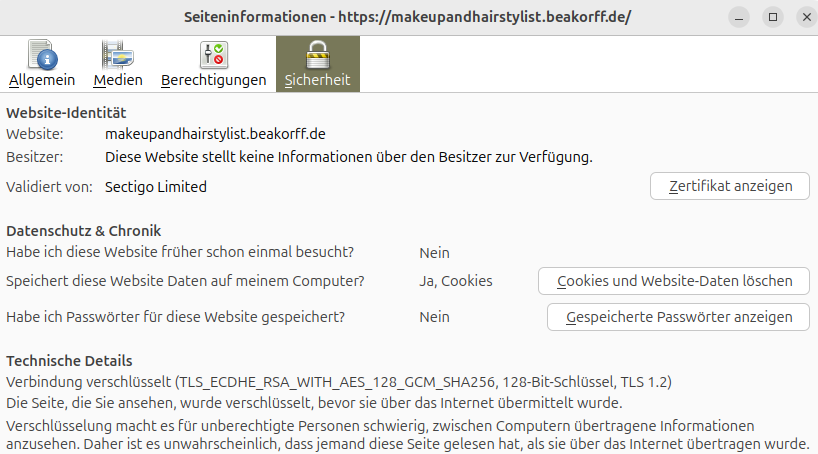Open the Medien tab label
818x454 pixels.
click(118, 80)
